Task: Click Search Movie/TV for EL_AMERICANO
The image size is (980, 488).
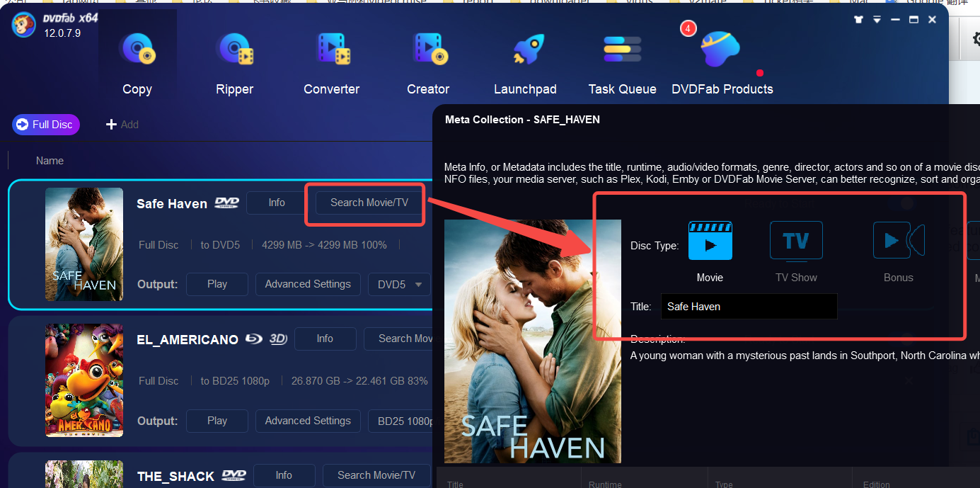Action: pos(398,339)
